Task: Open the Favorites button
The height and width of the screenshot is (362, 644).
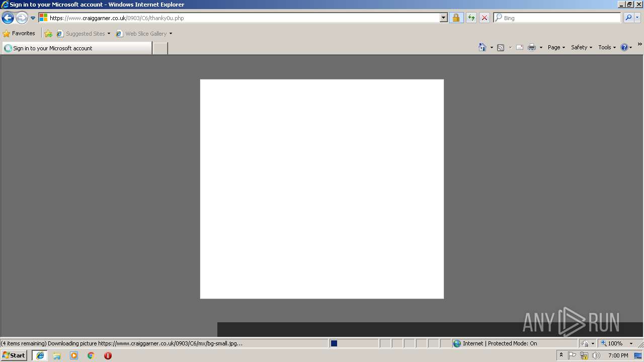Action: pyautogui.click(x=19, y=33)
